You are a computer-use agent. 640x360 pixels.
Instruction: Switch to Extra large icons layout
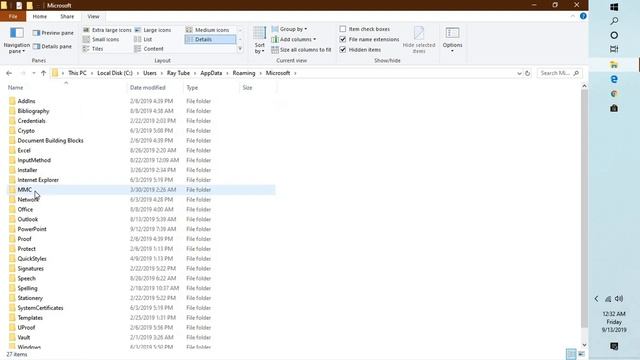107,30
